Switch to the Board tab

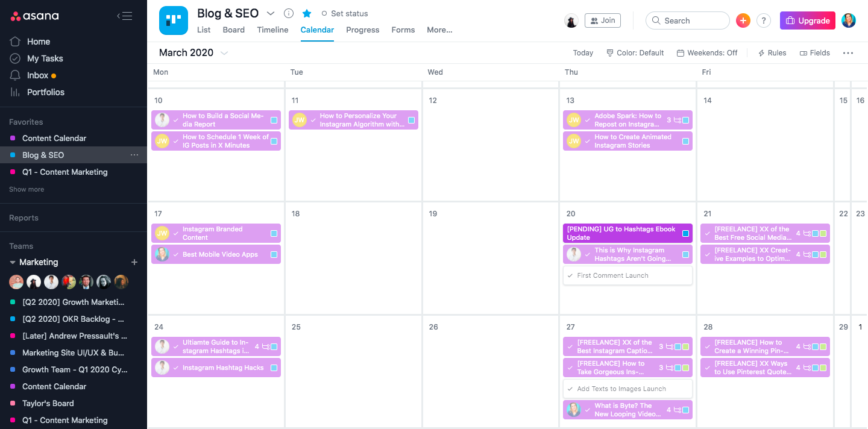pyautogui.click(x=233, y=30)
